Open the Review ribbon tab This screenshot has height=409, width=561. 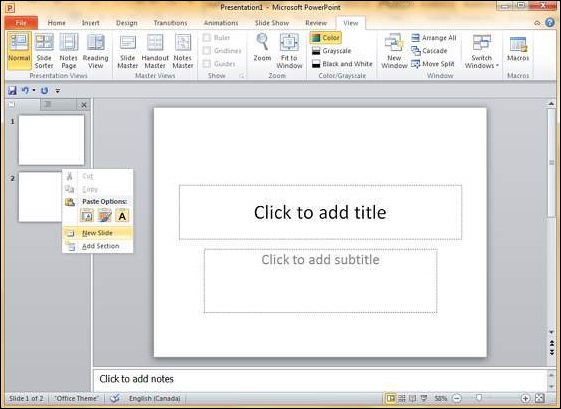[316, 23]
